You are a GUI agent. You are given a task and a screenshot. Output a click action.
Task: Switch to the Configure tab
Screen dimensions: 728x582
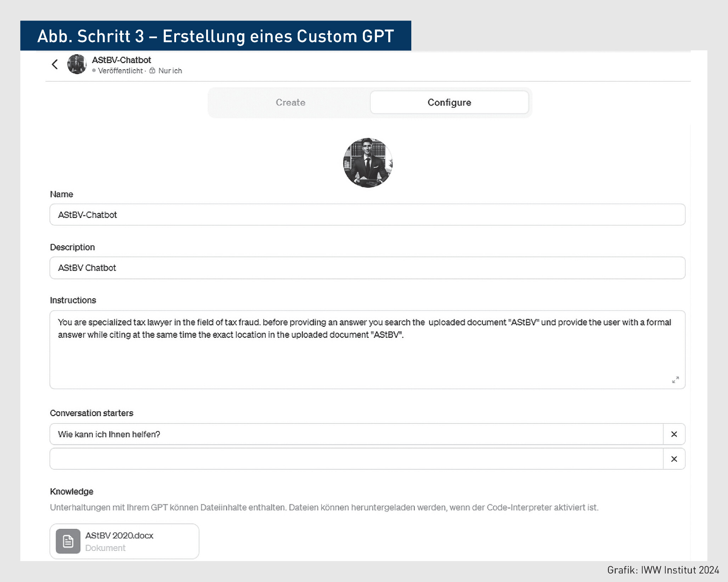click(449, 102)
